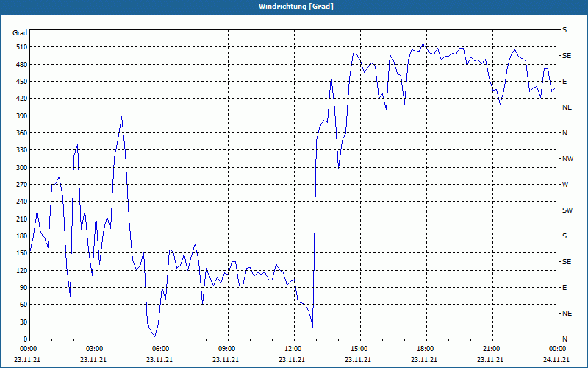Click the W compass label on the right axis
Screen dimensions: 588x368
coord(565,185)
